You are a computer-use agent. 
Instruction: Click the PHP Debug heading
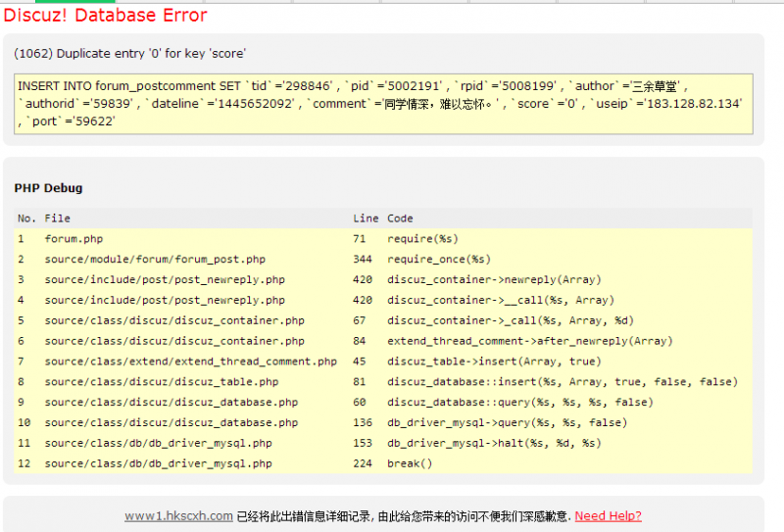pos(48,188)
